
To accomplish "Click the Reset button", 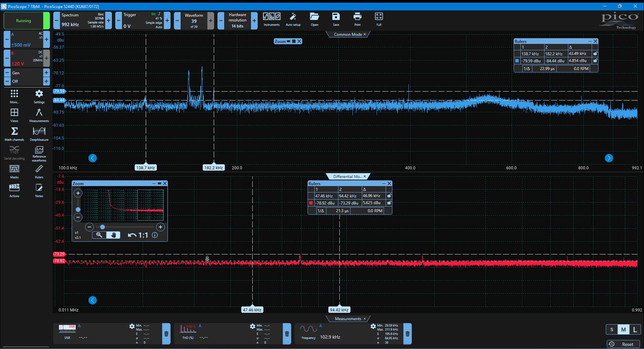I will coord(624,344).
